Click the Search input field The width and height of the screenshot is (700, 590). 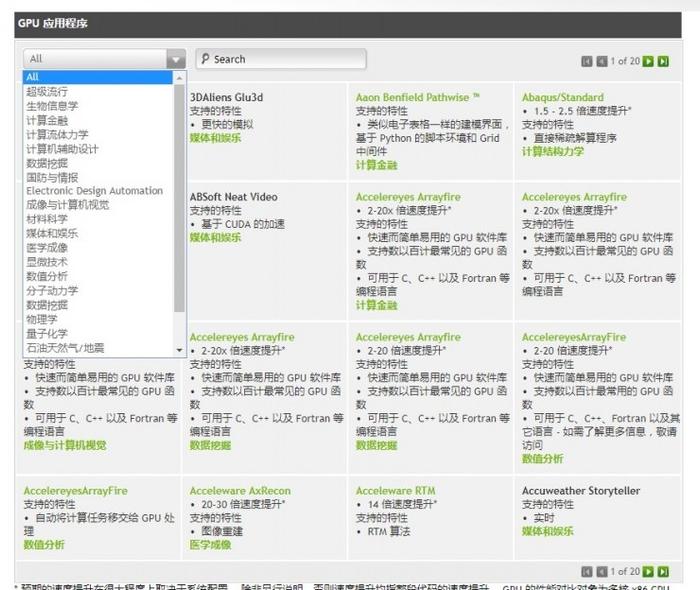tap(281, 59)
